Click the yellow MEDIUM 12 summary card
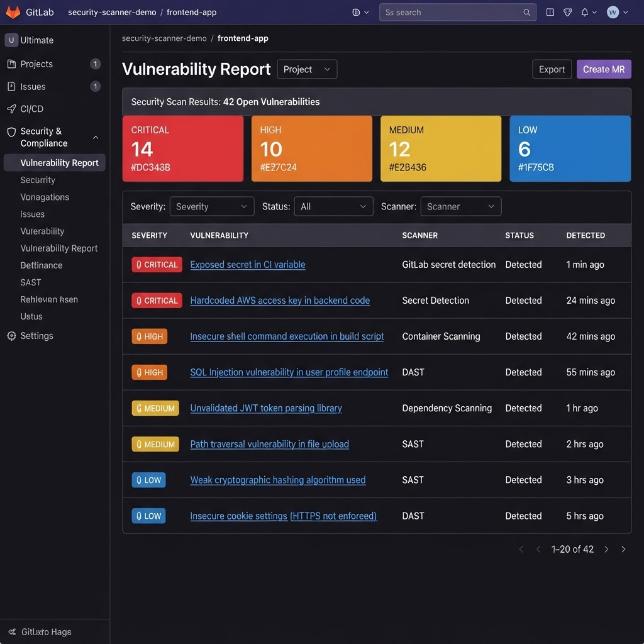The image size is (644, 644). (441, 148)
